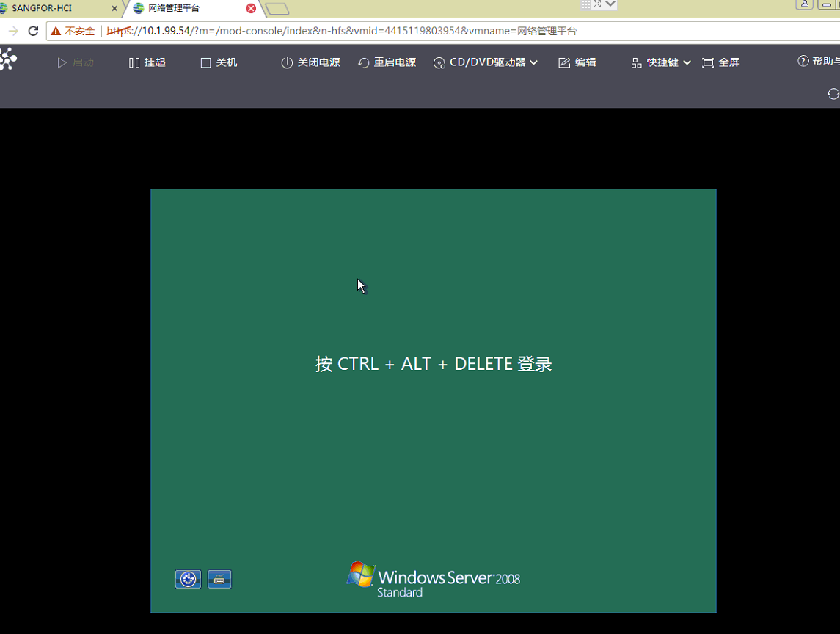Screen dimensions: 840x634
Task: Click the 不安全 security warning
Action: point(73,31)
